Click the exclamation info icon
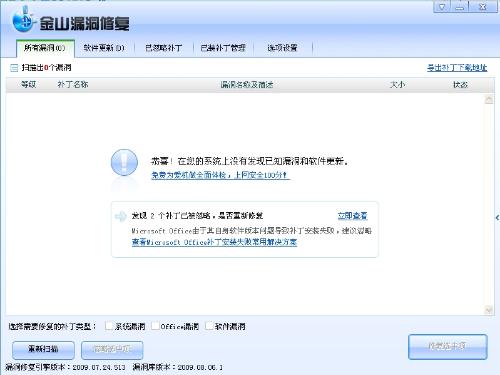Screen dimensions: 500x375 point(124,162)
